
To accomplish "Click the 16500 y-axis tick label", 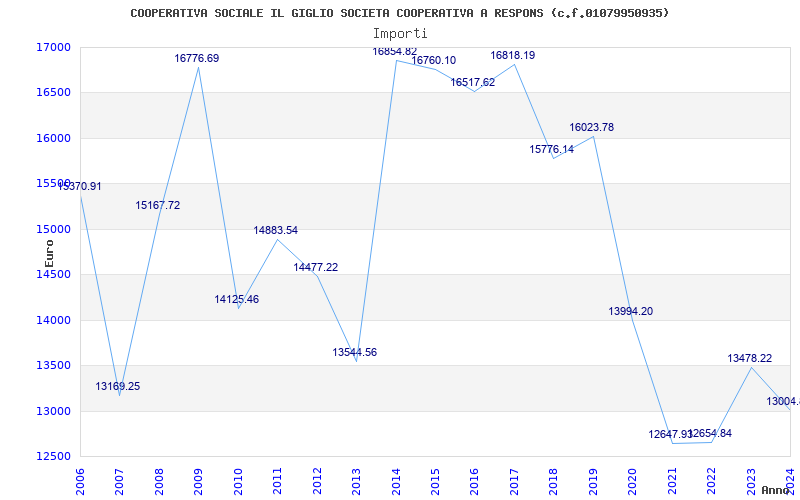I will click(x=53, y=92).
